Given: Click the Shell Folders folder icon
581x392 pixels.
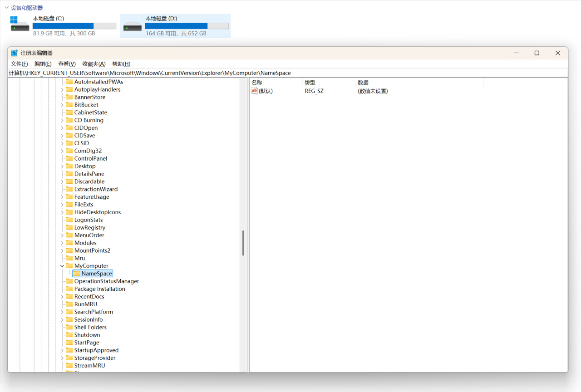Looking at the screenshot, I should 69,327.
